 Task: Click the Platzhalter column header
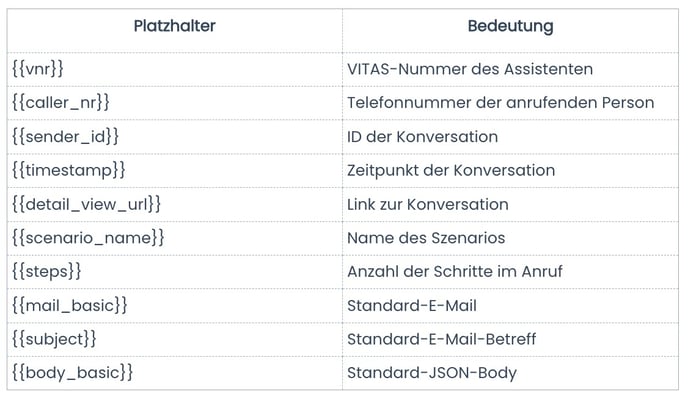click(x=174, y=27)
